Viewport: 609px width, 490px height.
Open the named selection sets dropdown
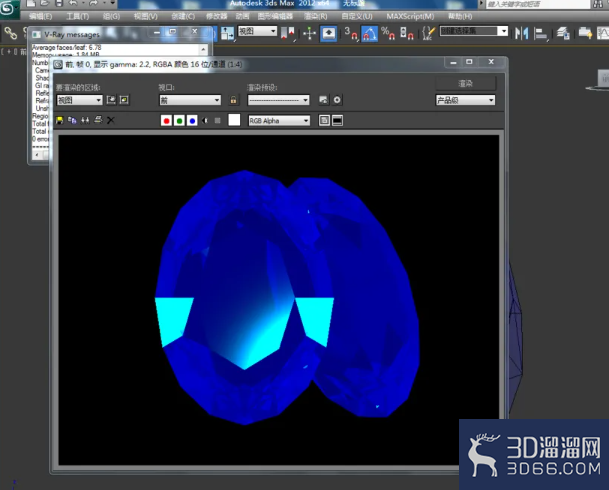474,31
